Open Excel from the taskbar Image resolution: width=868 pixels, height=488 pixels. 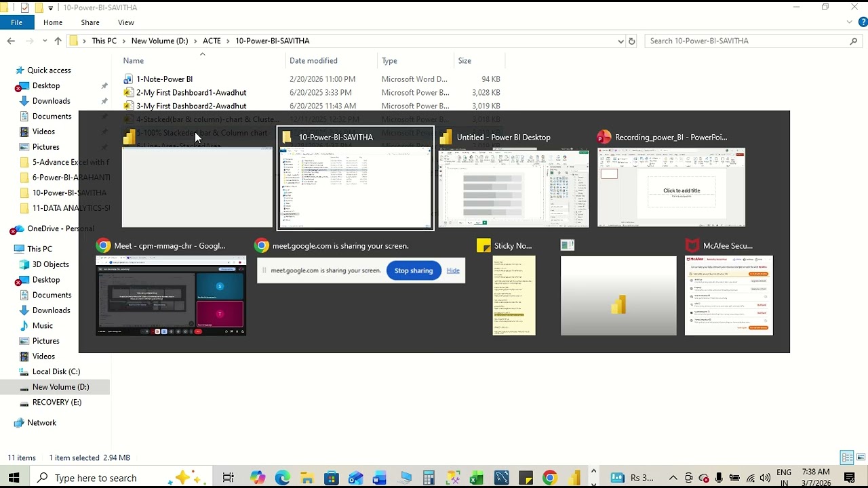pyautogui.click(x=477, y=478)
